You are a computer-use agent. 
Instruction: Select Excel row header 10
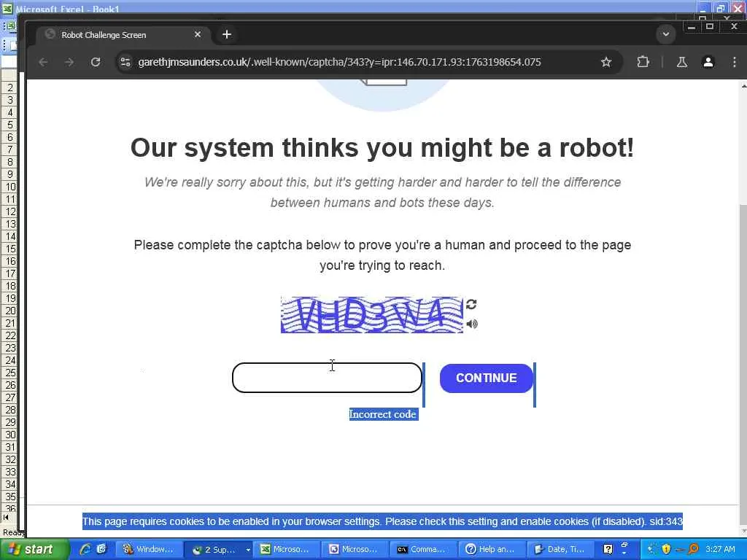(9, 187)
